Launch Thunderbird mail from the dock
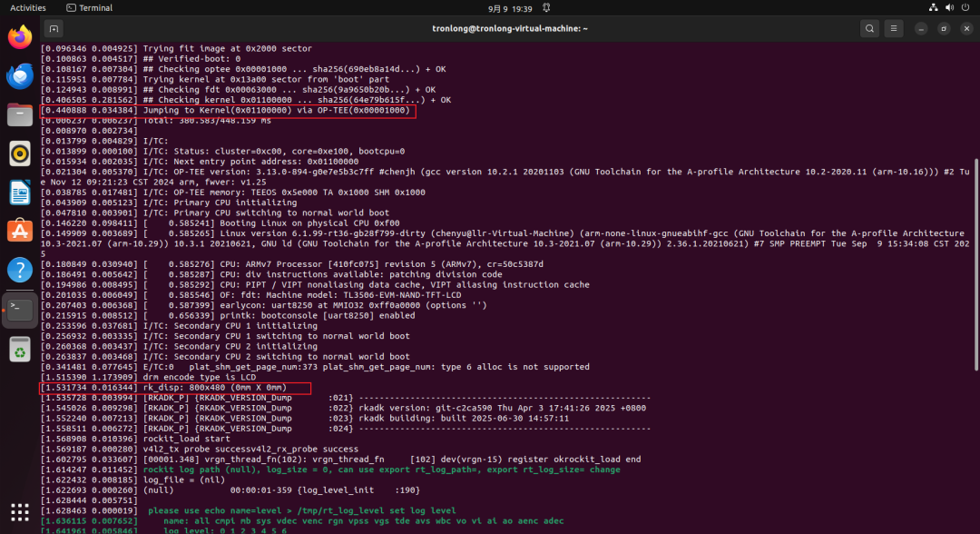The width and height of the screenshot is (980, 534). pos(20,76)
